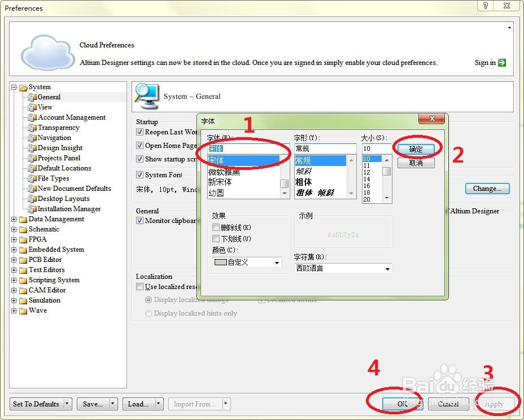524x420 pixels.
Task: Click the OK button
Action: coord(403,404)
